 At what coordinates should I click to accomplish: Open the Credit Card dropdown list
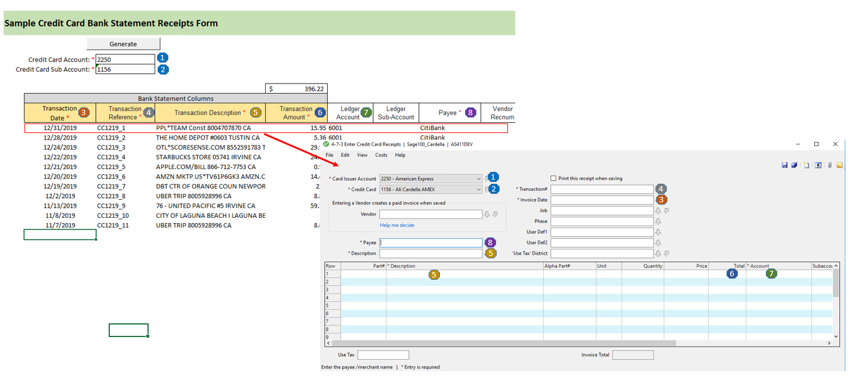478,190
